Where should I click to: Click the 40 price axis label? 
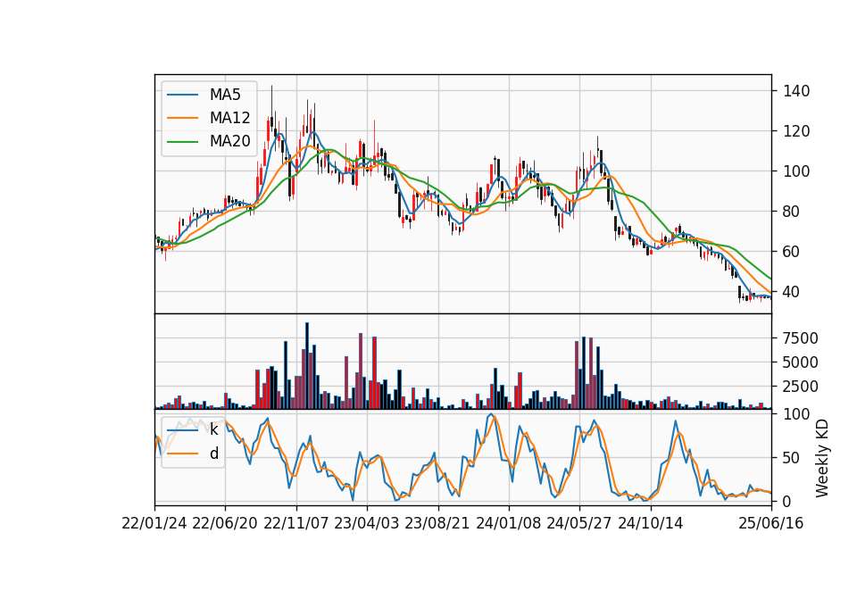[792, 292]
